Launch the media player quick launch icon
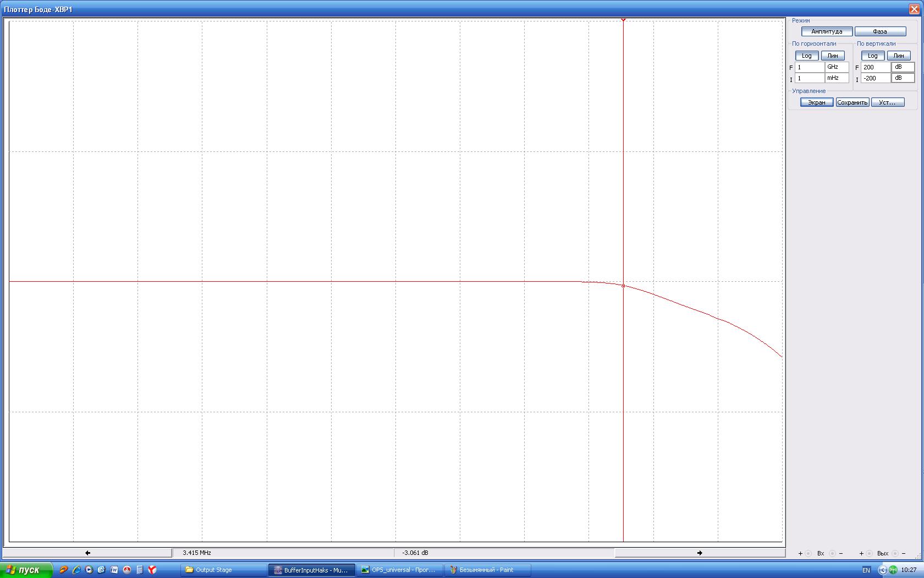This screenshot has width=924, height=578. click(89, 570)
